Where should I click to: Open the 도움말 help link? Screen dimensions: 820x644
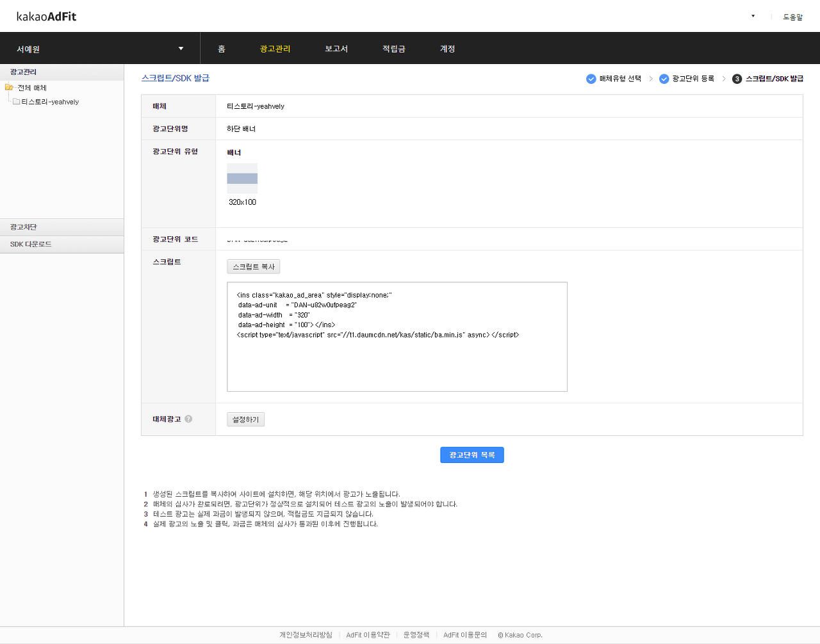tap(792, 17)
